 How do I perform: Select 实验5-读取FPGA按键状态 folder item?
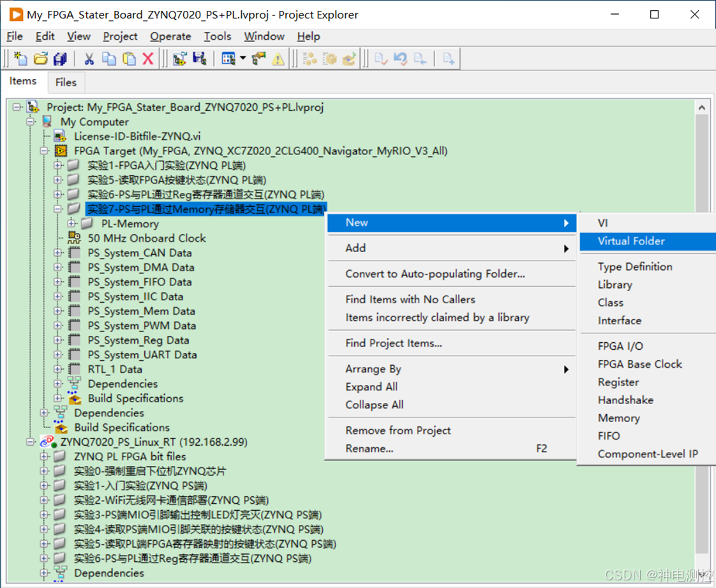coord(177,180)
